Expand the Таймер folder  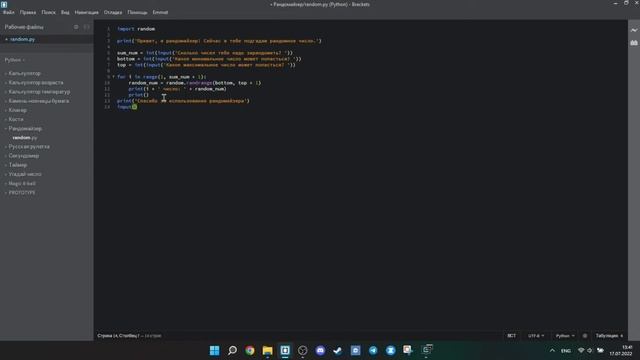coord(18,165)
